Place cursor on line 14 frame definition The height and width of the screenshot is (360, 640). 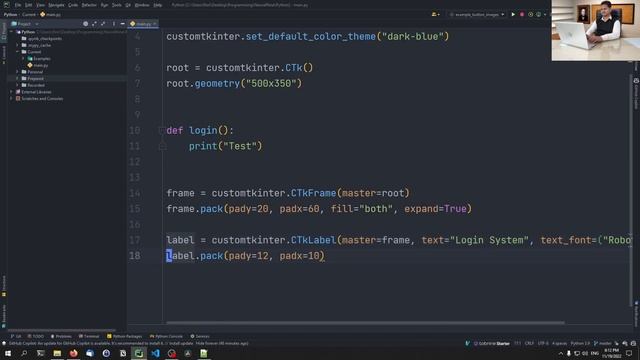pos(288,193)
